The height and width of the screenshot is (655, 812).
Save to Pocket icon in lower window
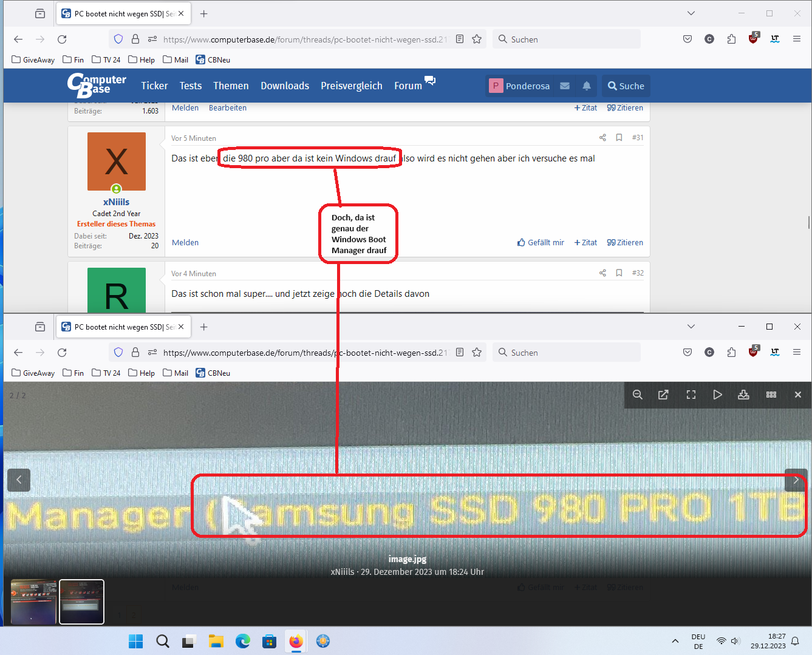pyautogui.click(x=687, y=353)
